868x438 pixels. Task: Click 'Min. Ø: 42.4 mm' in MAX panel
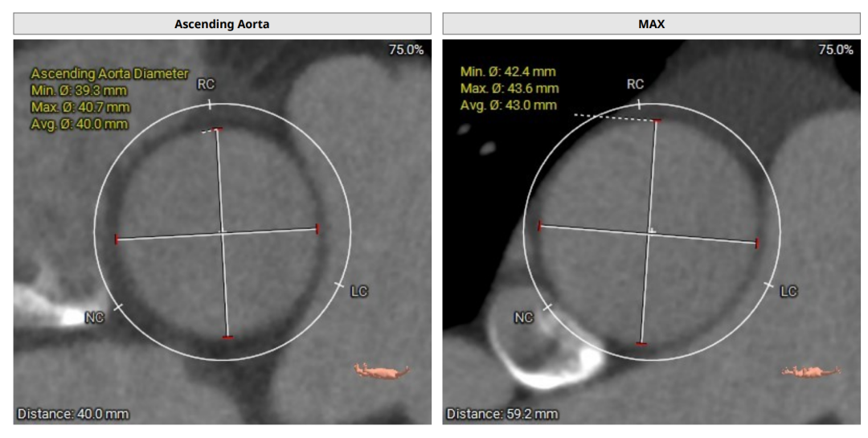(x=508, y=72)
